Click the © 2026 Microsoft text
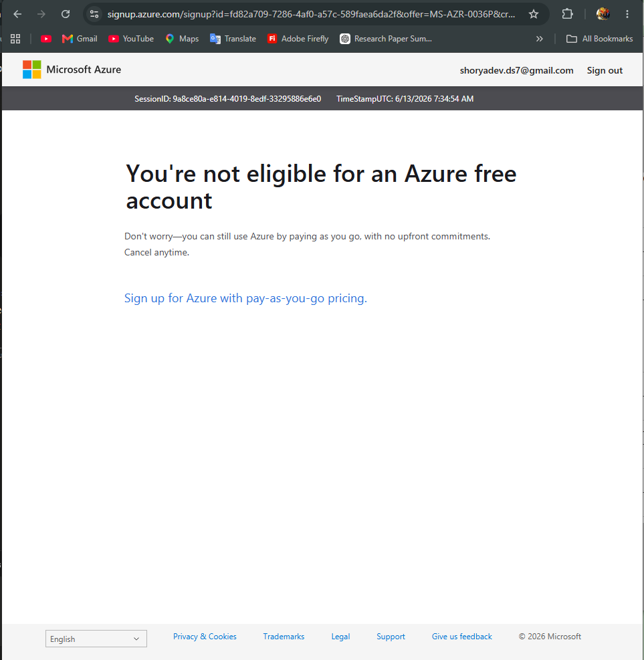 point(550,637)
